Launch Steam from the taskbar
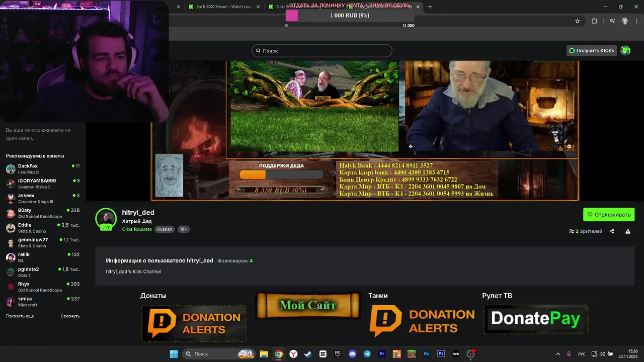Image resolution: width=644 pixels, height=362 pixels. coord(308,354)
